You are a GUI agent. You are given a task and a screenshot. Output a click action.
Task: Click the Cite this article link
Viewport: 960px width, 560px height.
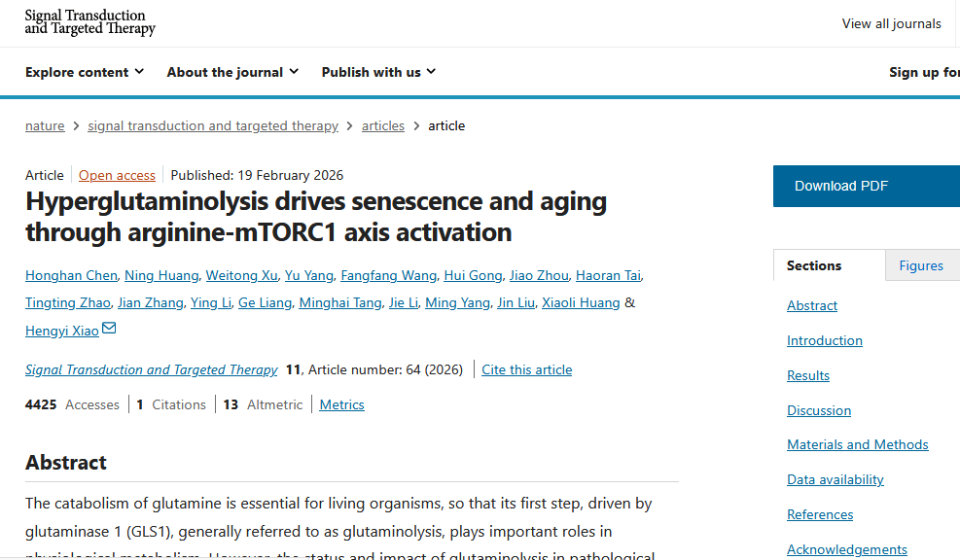tap(526, 369)
